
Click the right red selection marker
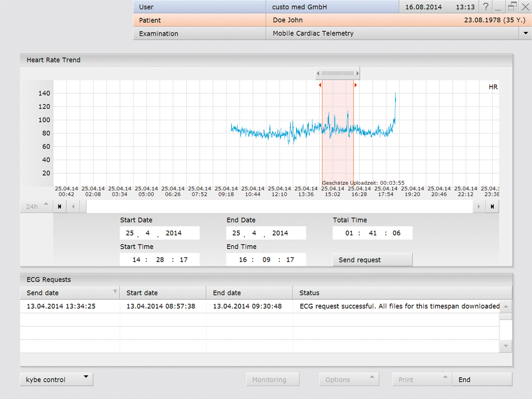click(355, 85)
